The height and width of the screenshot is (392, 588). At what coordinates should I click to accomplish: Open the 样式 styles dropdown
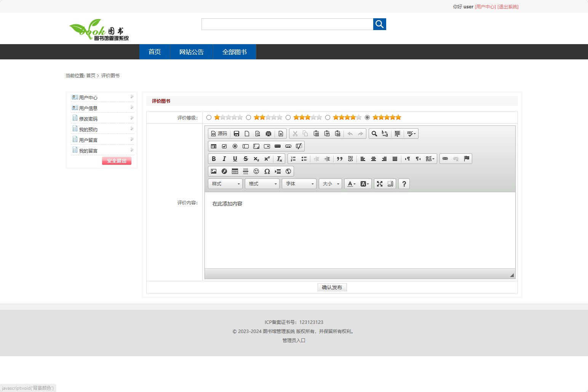pos(225,184)
